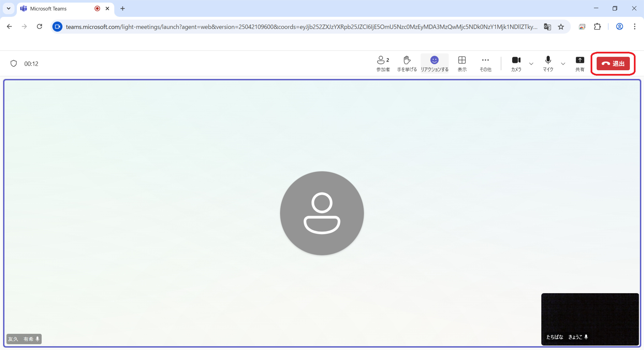Open reactions with リアクションする button
Screen dimensions: 644x350
pos(434,64)
